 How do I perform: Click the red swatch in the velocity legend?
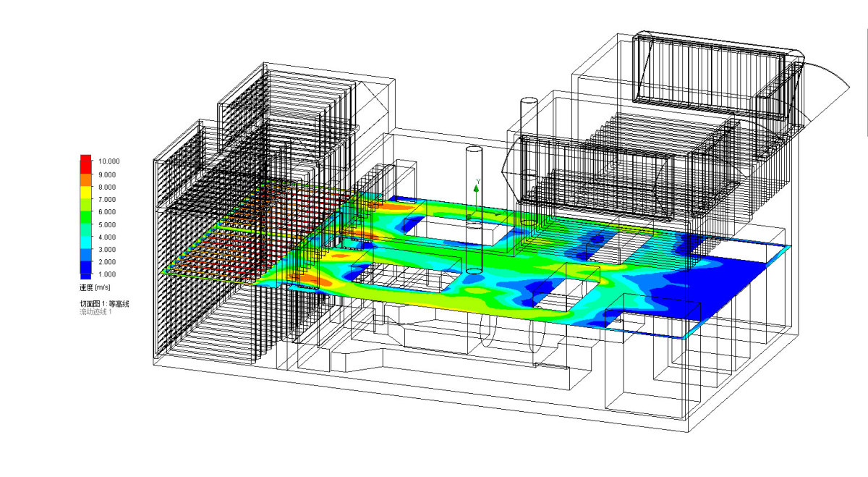pos(85,161)
